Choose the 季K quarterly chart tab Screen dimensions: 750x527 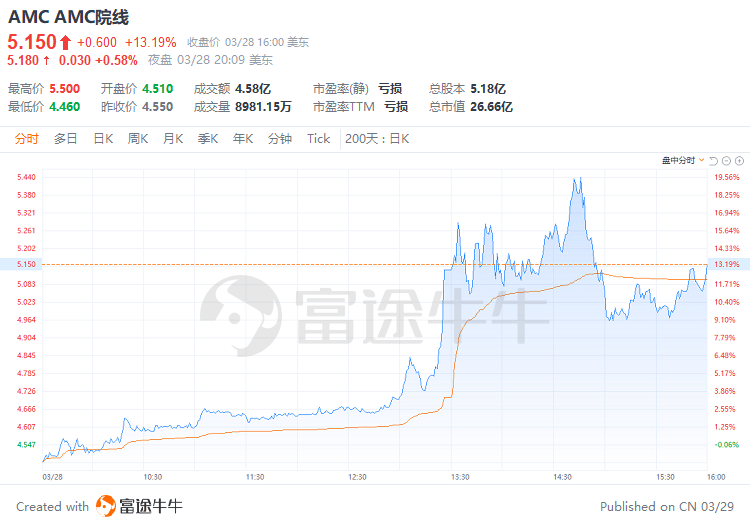tap(208, 139)
